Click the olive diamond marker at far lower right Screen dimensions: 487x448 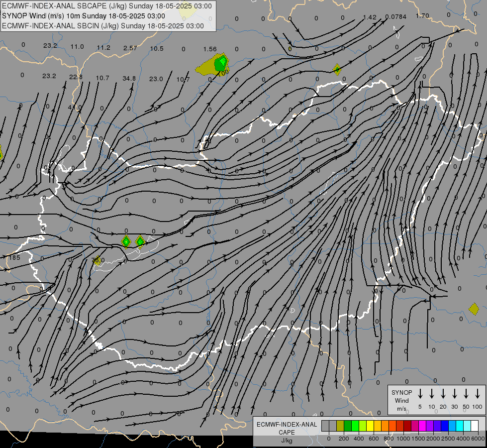pyautogui.click(x=474, y=309)
